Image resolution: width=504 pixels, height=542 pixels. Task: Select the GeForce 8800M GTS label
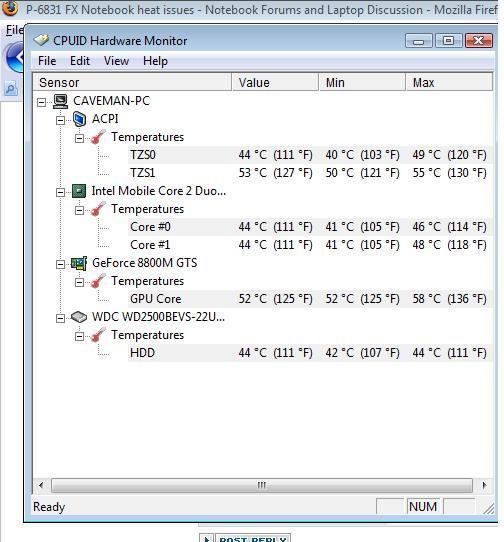[144, 263]
